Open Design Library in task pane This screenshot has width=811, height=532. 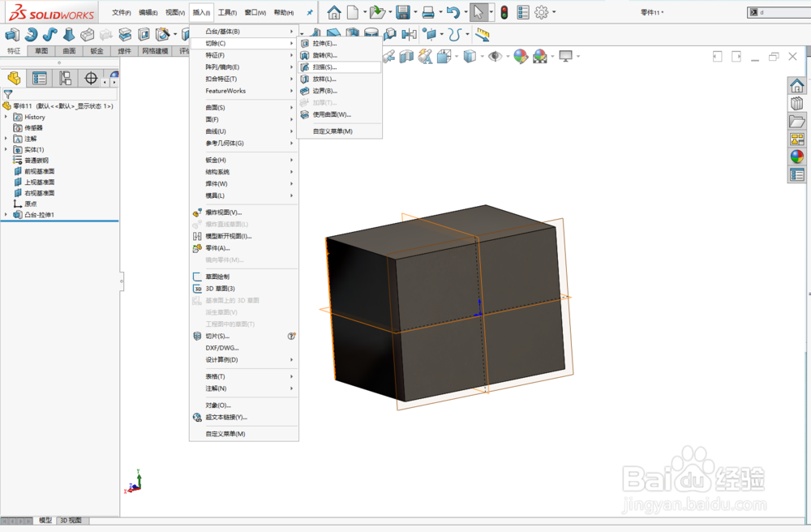tap(797, 103)
